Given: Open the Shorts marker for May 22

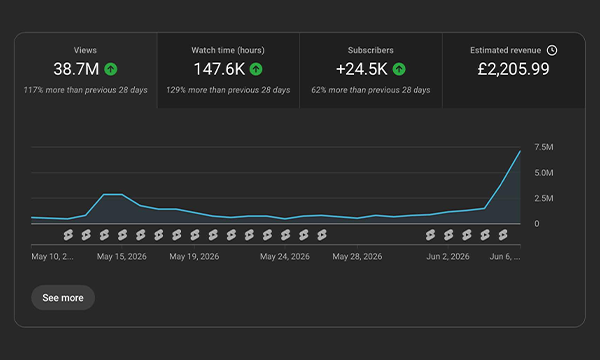Looking at the screenshot, I should tap(249, 235).
